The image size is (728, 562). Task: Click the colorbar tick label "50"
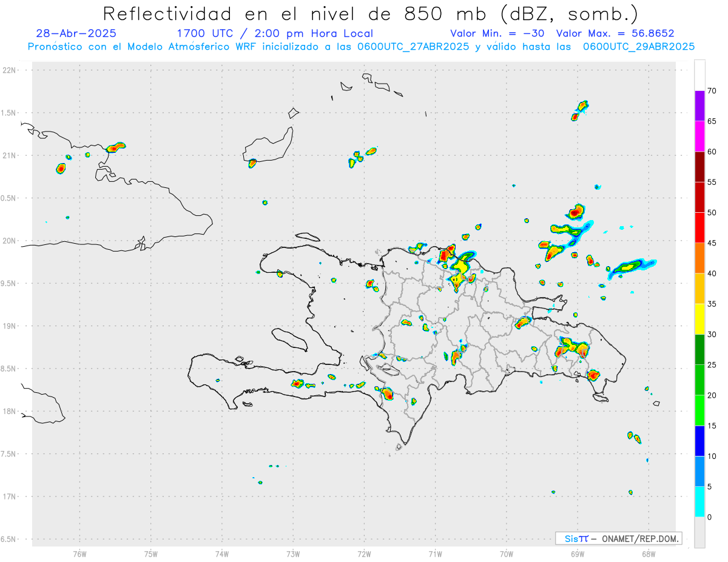point(712,213)
